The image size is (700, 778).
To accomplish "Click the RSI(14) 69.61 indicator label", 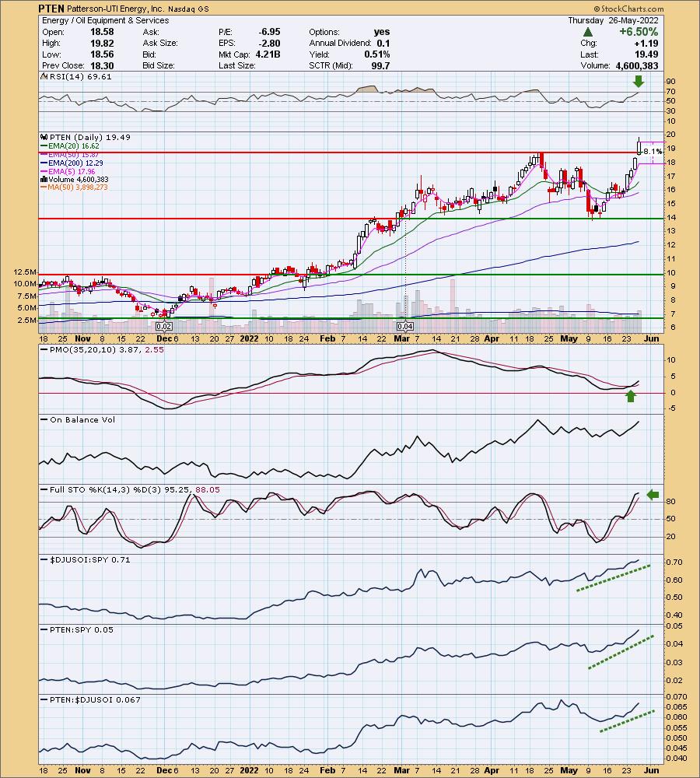I will tap(79, 76).
